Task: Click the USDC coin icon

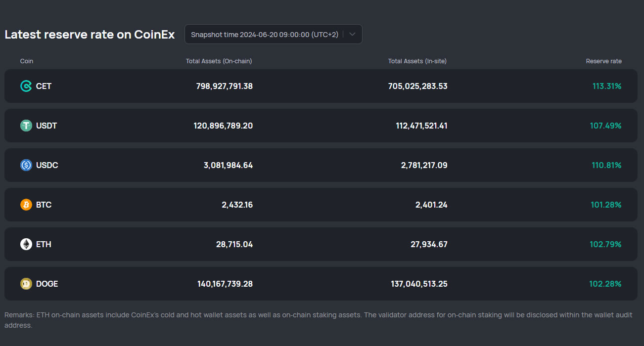Action: (x=26, y=165)
